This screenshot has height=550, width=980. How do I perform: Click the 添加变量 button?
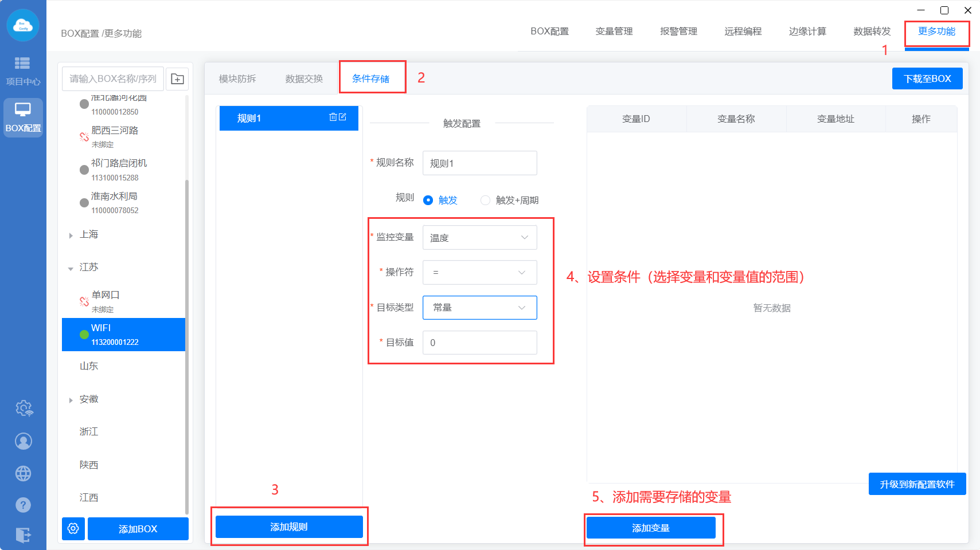pos(651,528)
